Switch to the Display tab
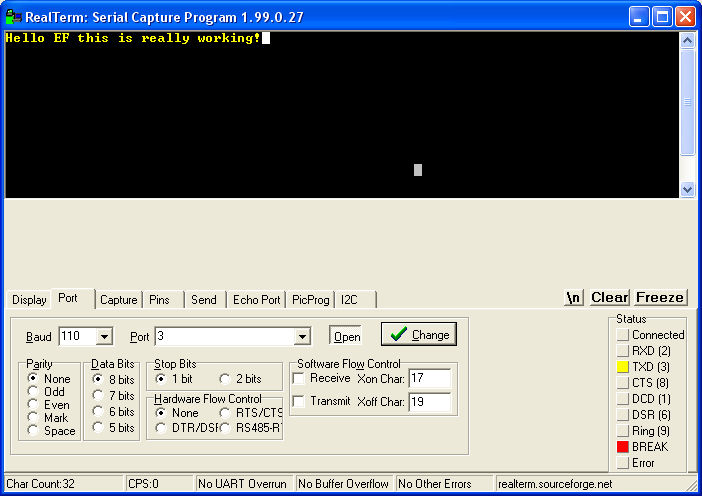This screenshot has height=496, width=702. [x=29, y=299]
